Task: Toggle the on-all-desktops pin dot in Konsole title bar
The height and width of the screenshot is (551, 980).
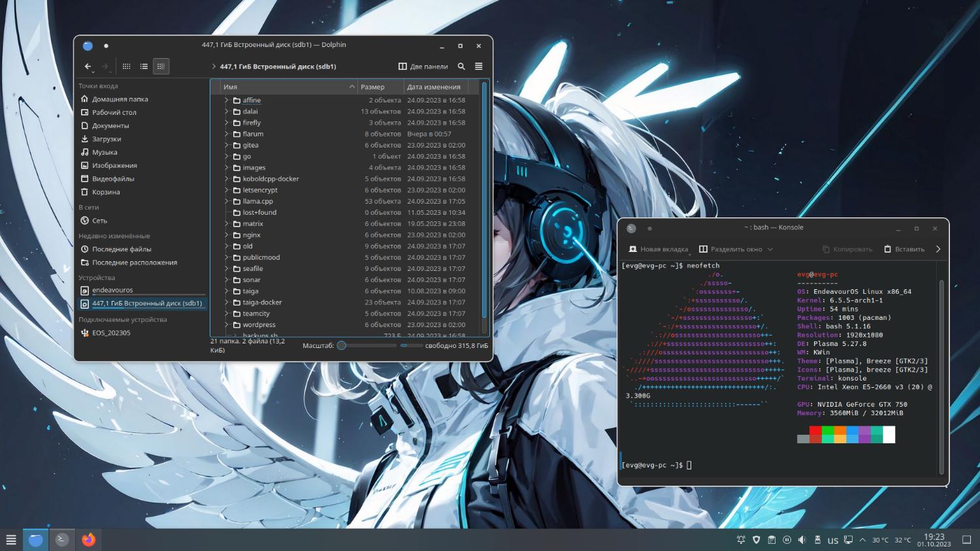Action: click(x=649, y=228)
